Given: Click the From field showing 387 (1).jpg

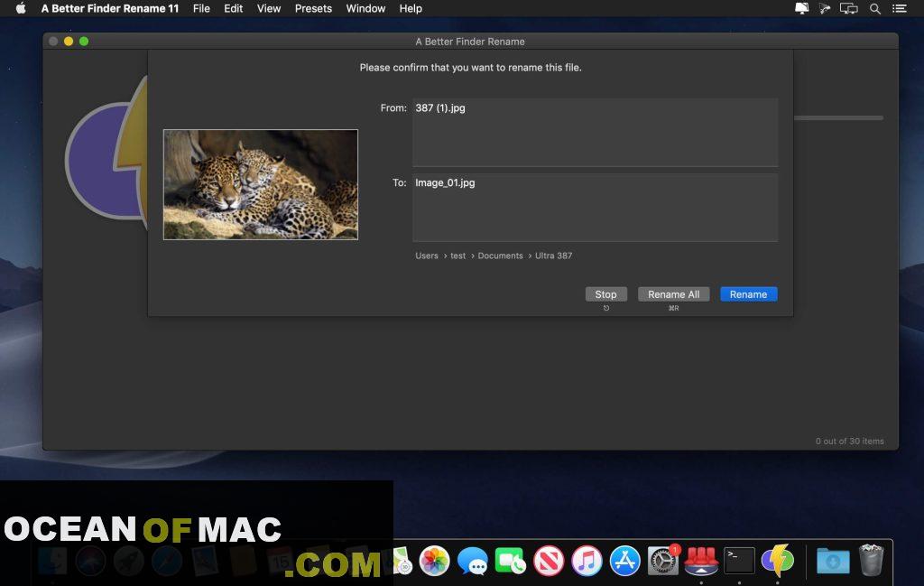Looking at the screenshot, I should pyautogui.click(x=596, y=133).
